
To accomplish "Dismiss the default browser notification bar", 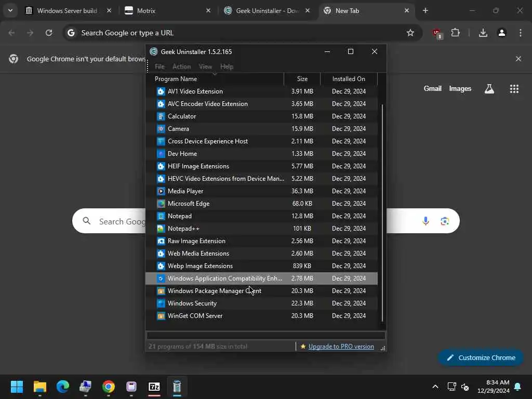I will coord(518,59).
